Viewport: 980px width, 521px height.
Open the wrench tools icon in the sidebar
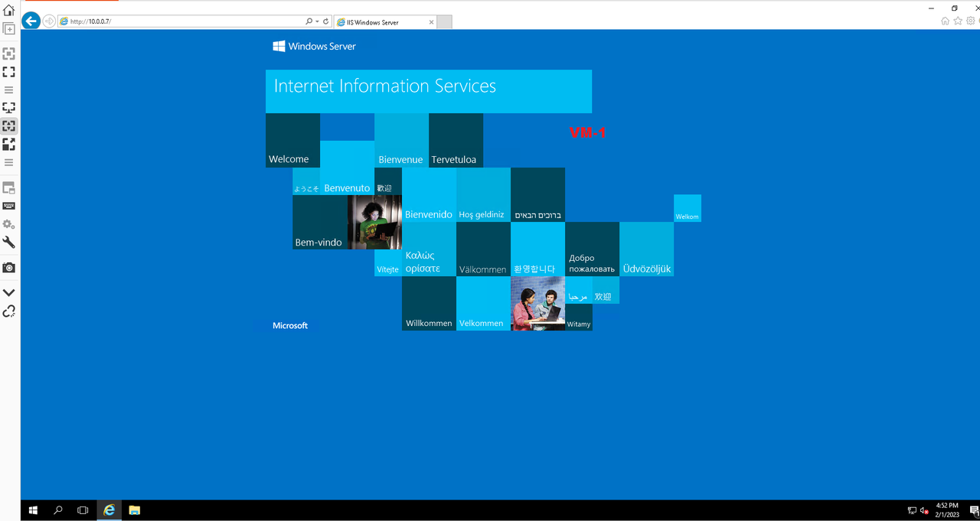pyautogui.click(x=9, y=243)
